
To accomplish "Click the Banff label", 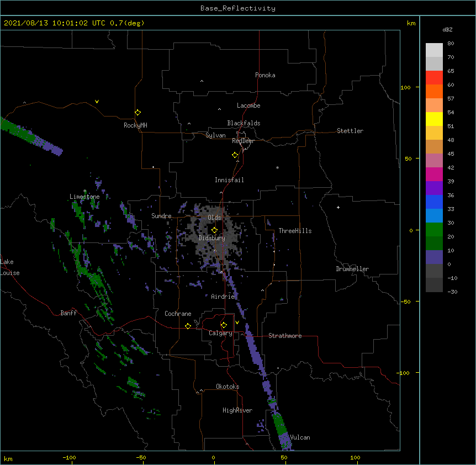I will 68,313.
